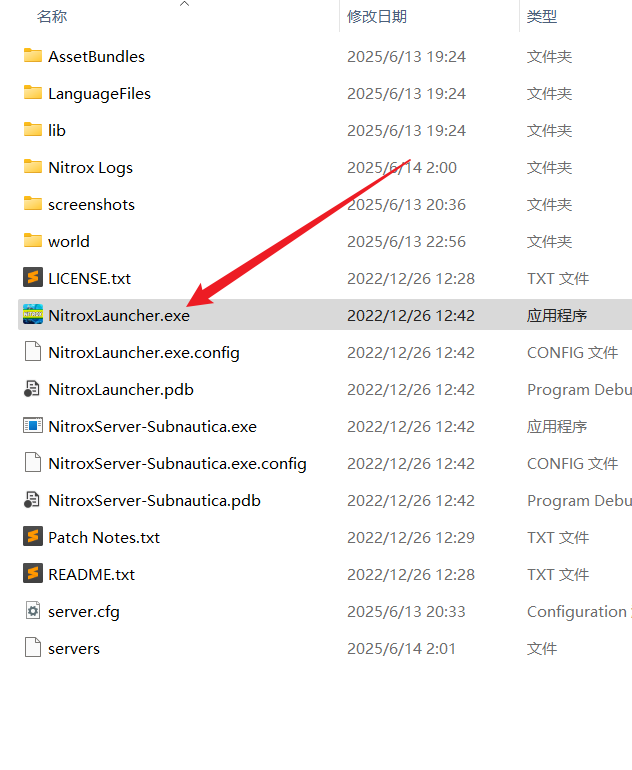This screenshot has height=770, width=632.
Task: Select the NitroxLauncher.exe file name
Action: (119, 315)
